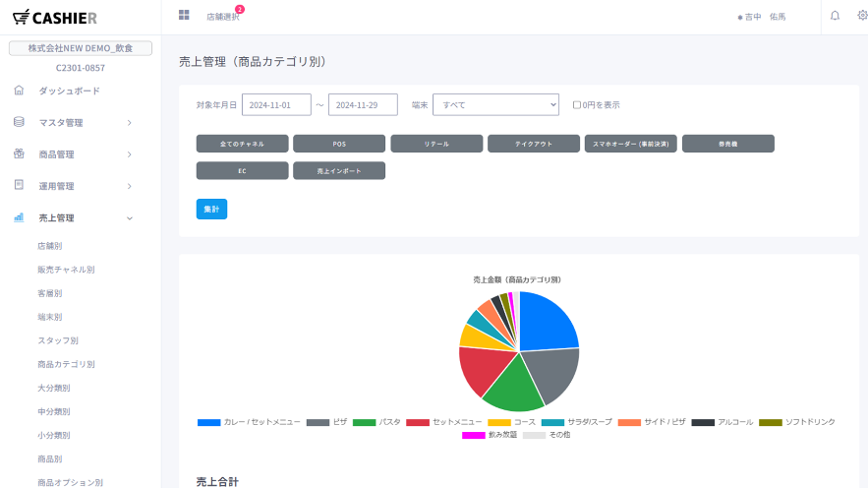Click the 店舗選択 link in header
This screenshot has height=488, width=868.
[x=222, y=17]
